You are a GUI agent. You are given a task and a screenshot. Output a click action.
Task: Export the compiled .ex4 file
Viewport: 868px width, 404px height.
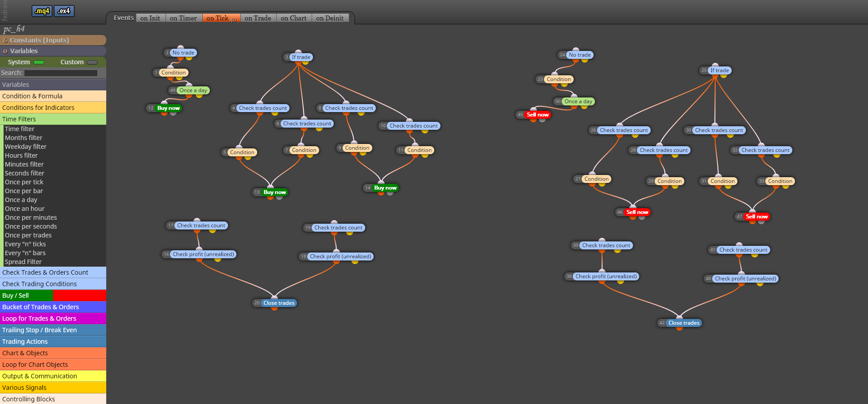[64, 11]
